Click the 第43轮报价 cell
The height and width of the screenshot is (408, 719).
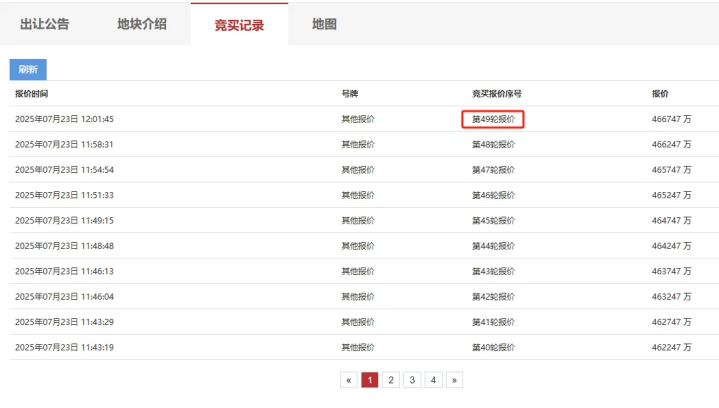tap(493, 271)
